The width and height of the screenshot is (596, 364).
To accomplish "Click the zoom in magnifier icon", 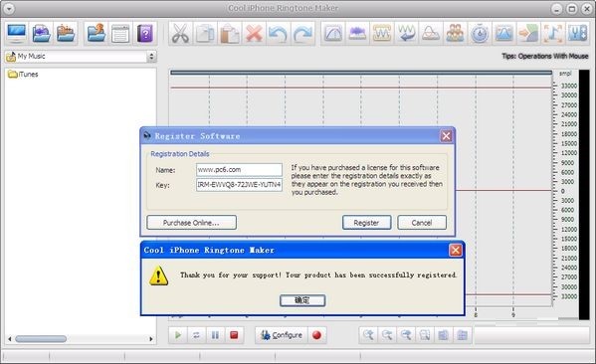I will pos(368,335).
